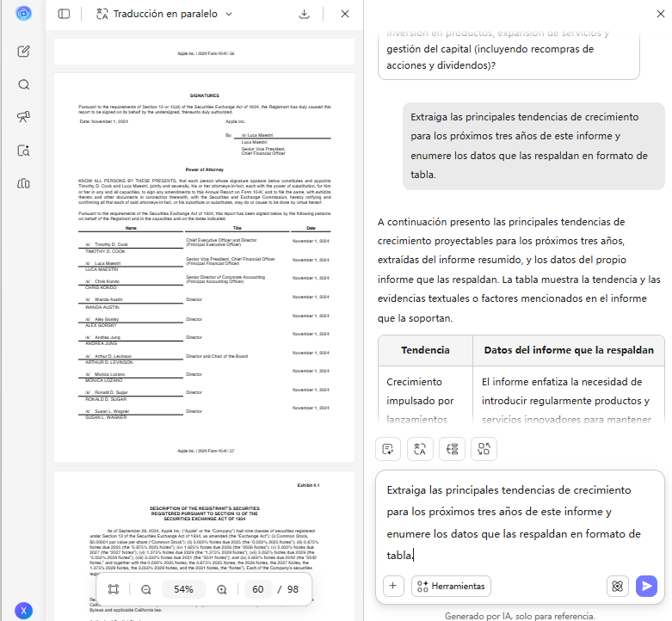Open the edit/note tool in the sidebar
Image resolution: width=672 pixels, height=621 pixels.
click(x=23, y=52)
